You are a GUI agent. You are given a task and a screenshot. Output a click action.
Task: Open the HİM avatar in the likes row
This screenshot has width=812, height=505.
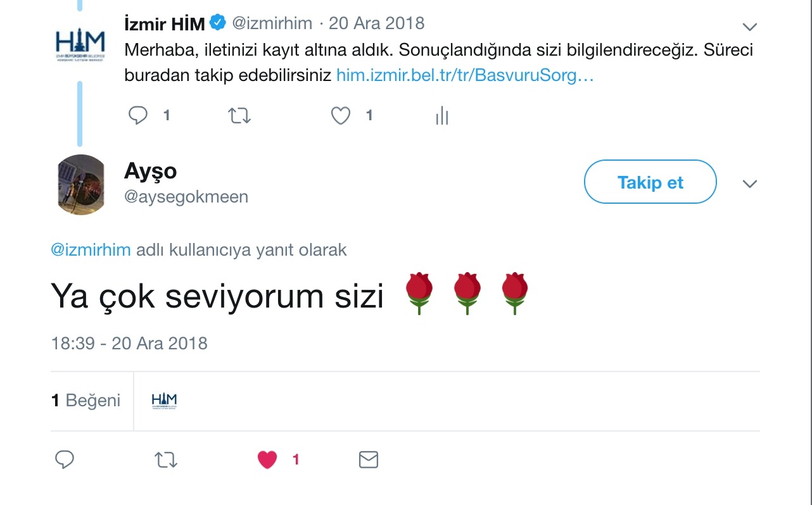pos(163,400)
